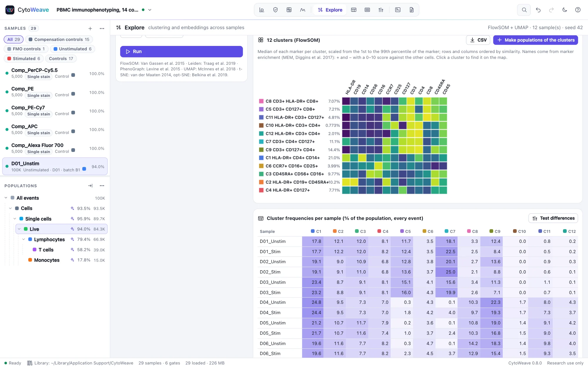Make populations of the clusters
This screenshot has height=368, width=588.
535,40
